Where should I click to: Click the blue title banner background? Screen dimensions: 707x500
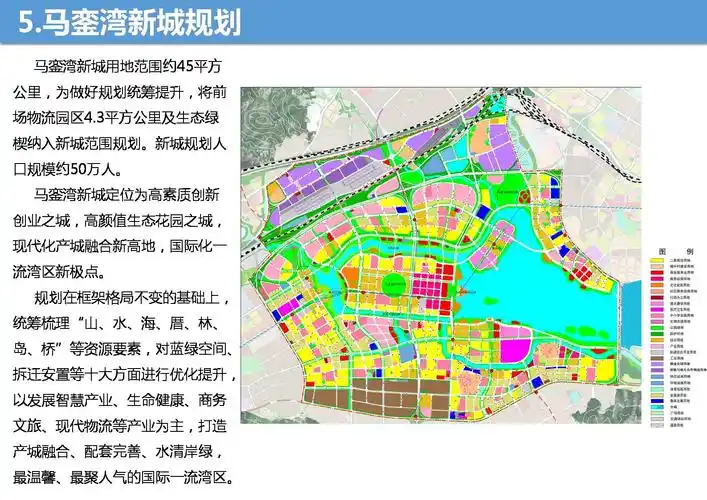click(450, 21)
